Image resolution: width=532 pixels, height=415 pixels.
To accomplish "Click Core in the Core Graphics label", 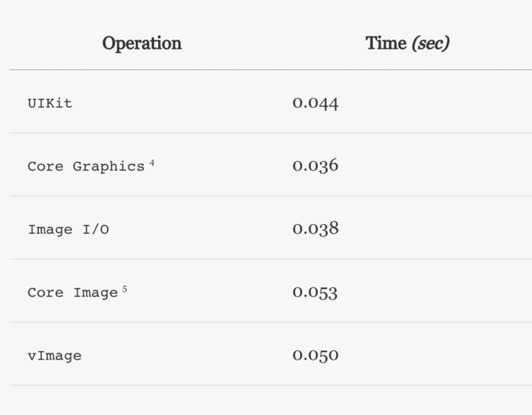I will click(x=46, y=166).
